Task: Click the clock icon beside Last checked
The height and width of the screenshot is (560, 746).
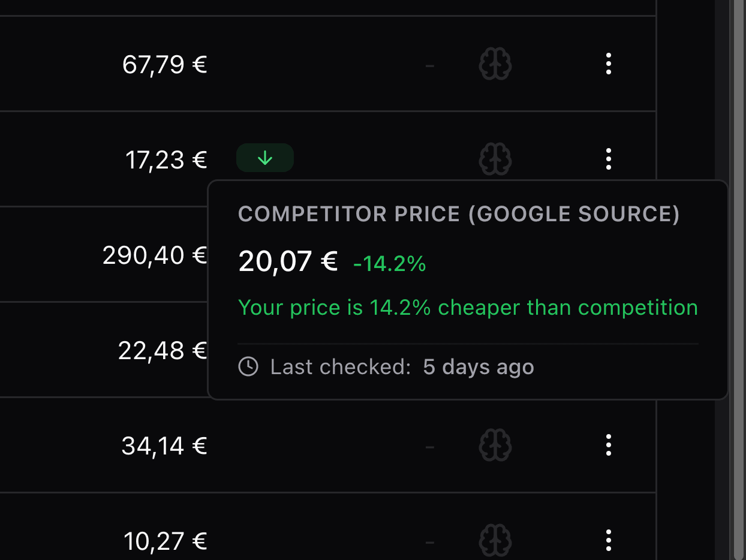Action: point(248,366)
